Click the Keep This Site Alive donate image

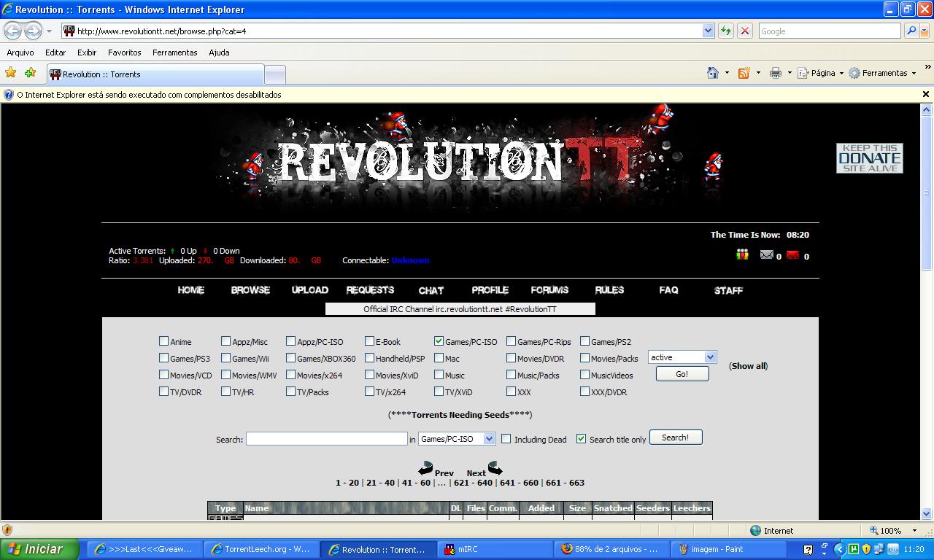[x=869, y=158]
